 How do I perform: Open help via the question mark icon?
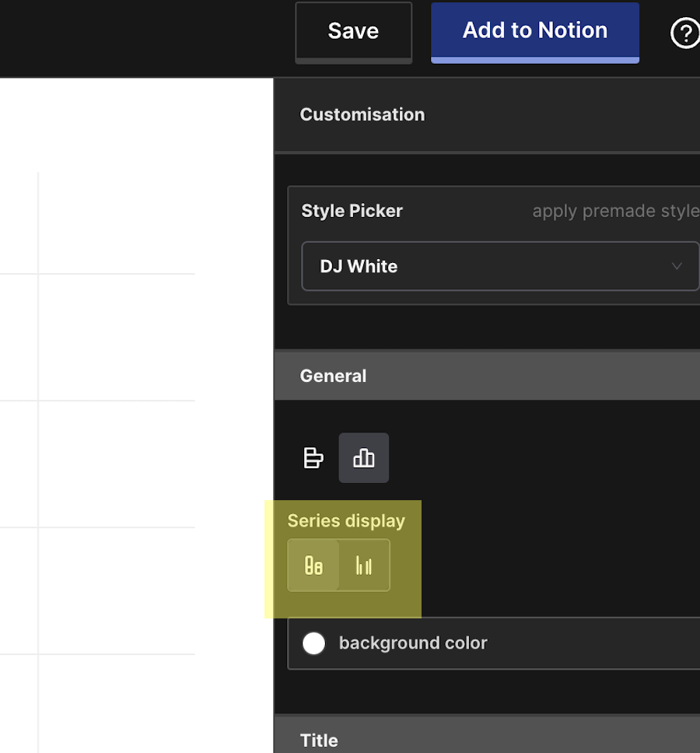coord(684,33)
